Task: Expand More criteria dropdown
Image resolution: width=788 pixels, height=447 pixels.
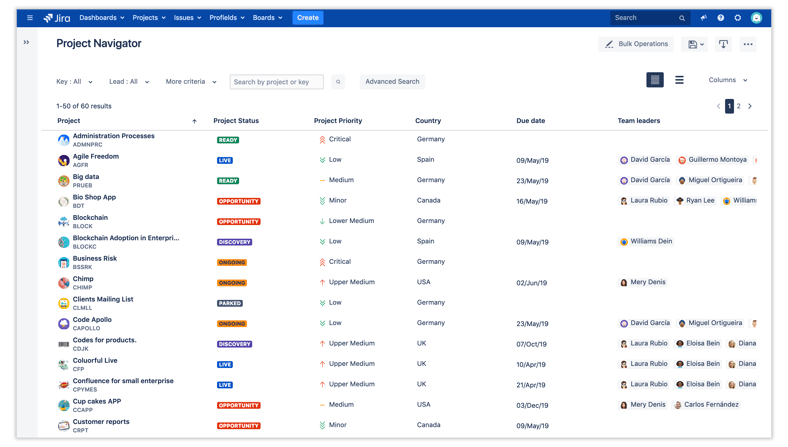Action: pyautogui.click(x=191, y=81)
